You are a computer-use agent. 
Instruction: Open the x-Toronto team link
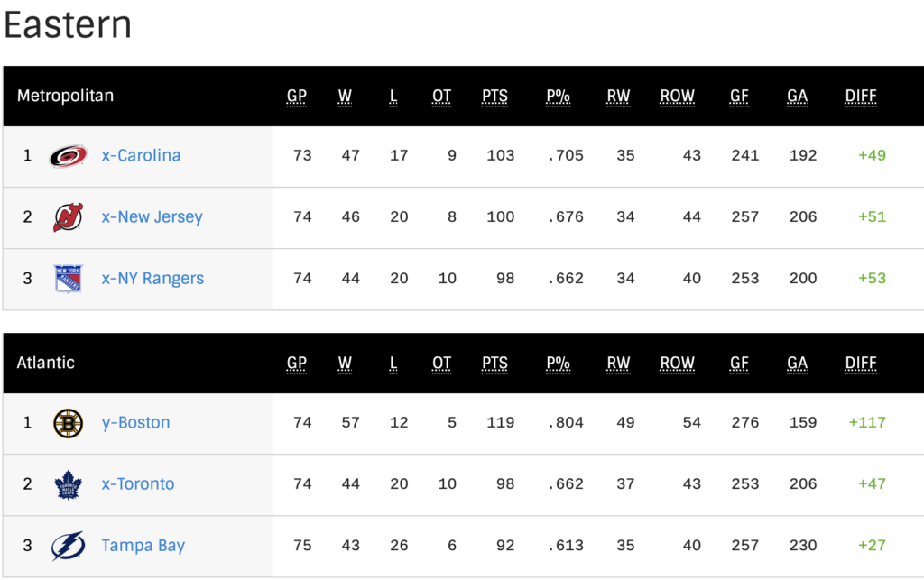[138, 484]
